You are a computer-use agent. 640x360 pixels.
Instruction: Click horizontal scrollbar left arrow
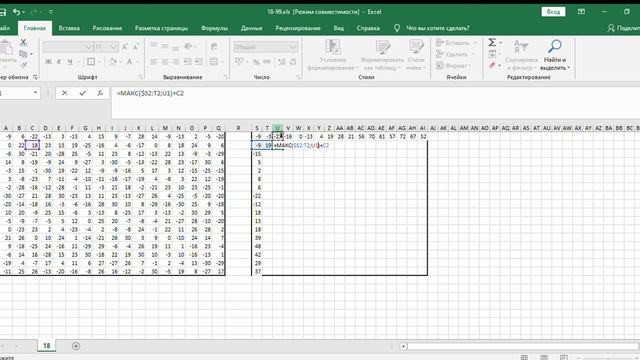click(403, 346)
